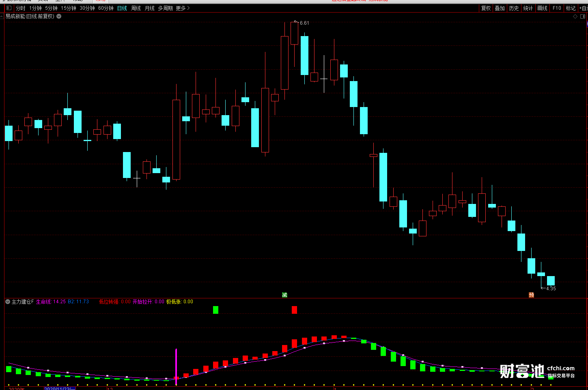Open the 60分钟 period view

(x=106, y=8)
